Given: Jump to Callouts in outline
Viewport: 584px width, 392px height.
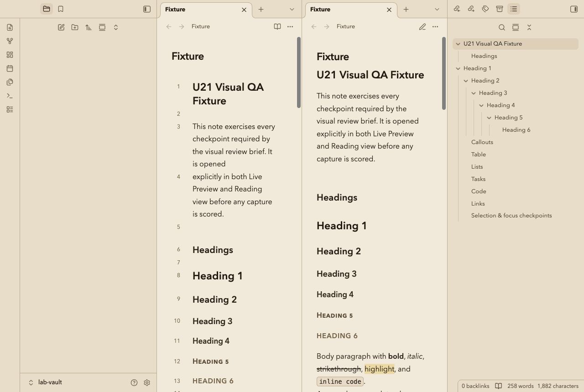Looking at the screenshot, I should point(482,142).
